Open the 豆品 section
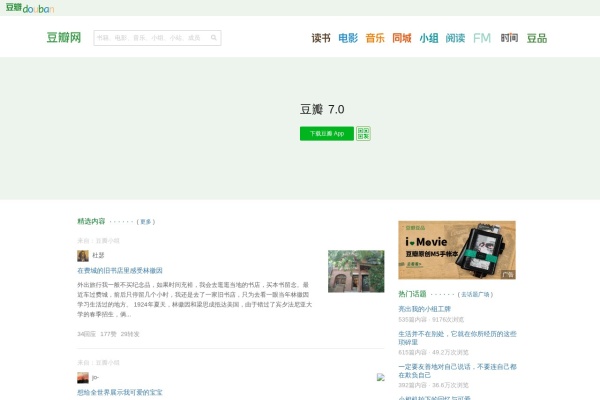 coord(536,38)
